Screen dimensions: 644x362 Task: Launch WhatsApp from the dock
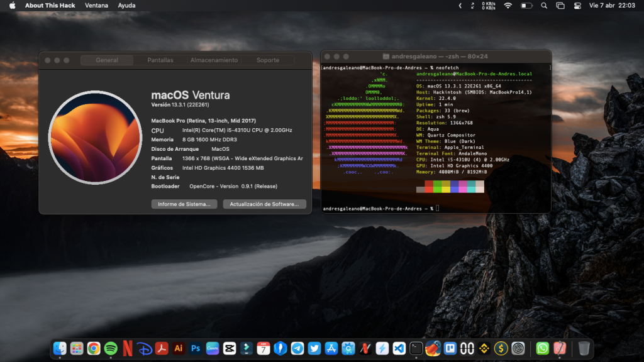point(542,348)
